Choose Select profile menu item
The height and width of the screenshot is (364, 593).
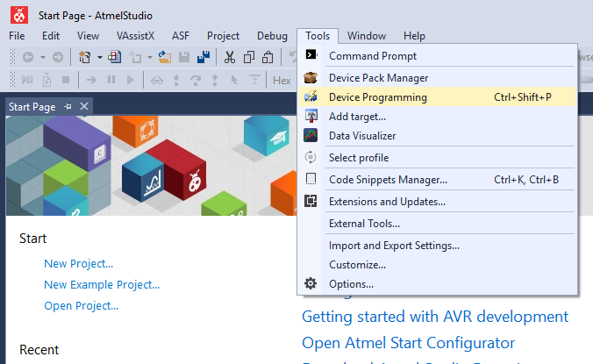coord(438,158)
